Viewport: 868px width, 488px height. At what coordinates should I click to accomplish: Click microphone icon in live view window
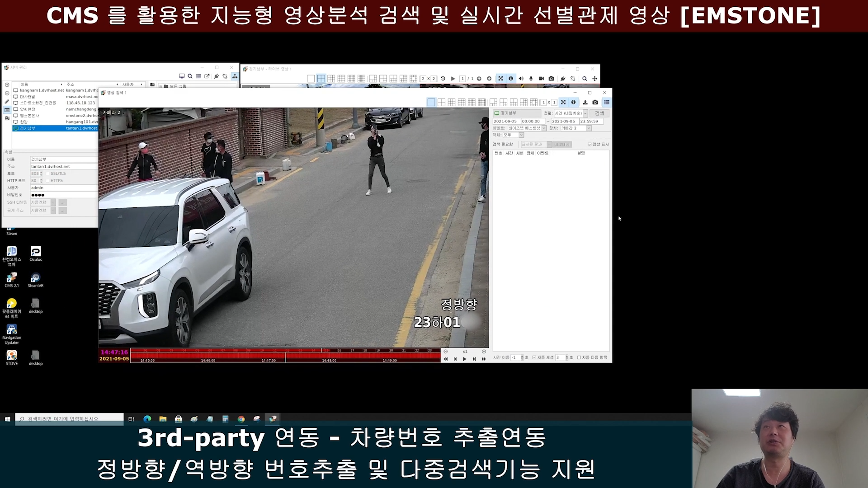coord(531,79)
